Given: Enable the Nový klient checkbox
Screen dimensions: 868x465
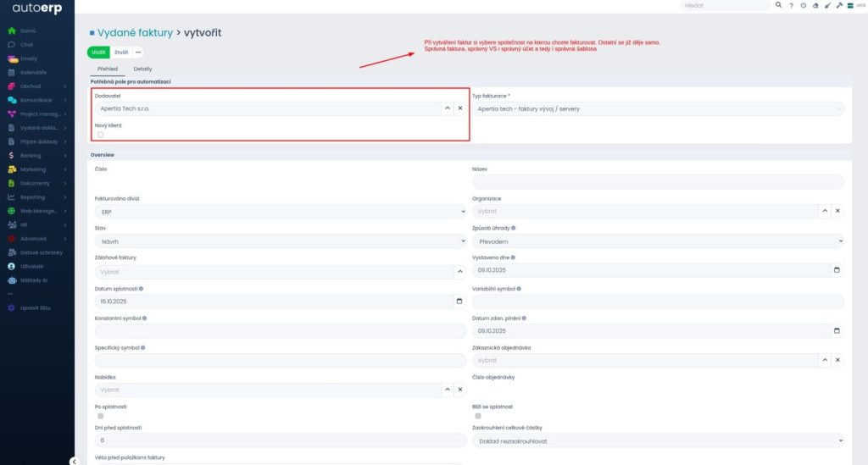Looking at the screenshot, I should 100,135.
